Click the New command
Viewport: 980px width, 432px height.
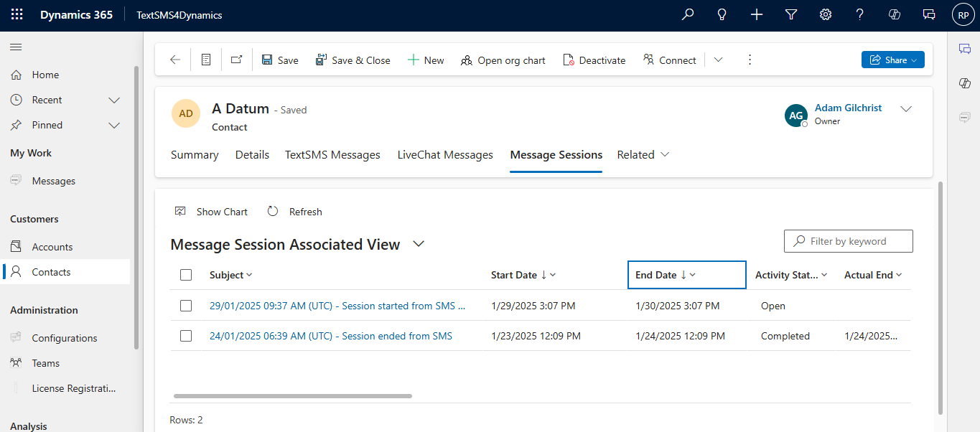426,60
